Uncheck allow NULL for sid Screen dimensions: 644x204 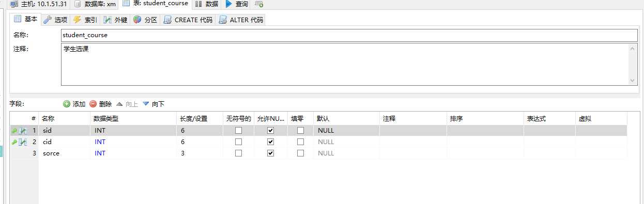pos(270,131)
